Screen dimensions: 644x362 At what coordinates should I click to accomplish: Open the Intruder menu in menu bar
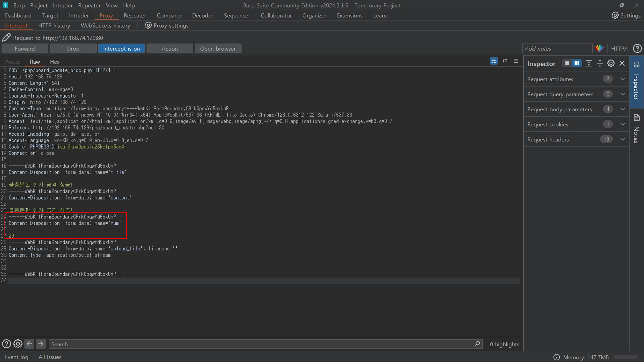(63, 5)
